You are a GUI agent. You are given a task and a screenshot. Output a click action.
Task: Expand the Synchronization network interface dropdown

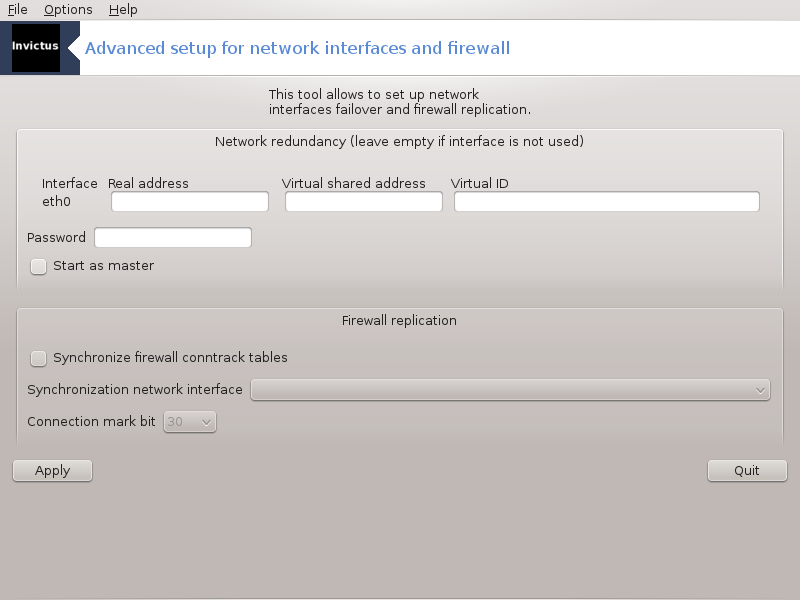coord(510,390)
